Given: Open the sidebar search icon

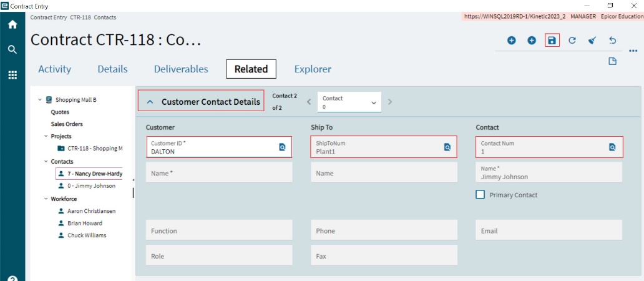Looking at the screenshot, I should 12,50.
